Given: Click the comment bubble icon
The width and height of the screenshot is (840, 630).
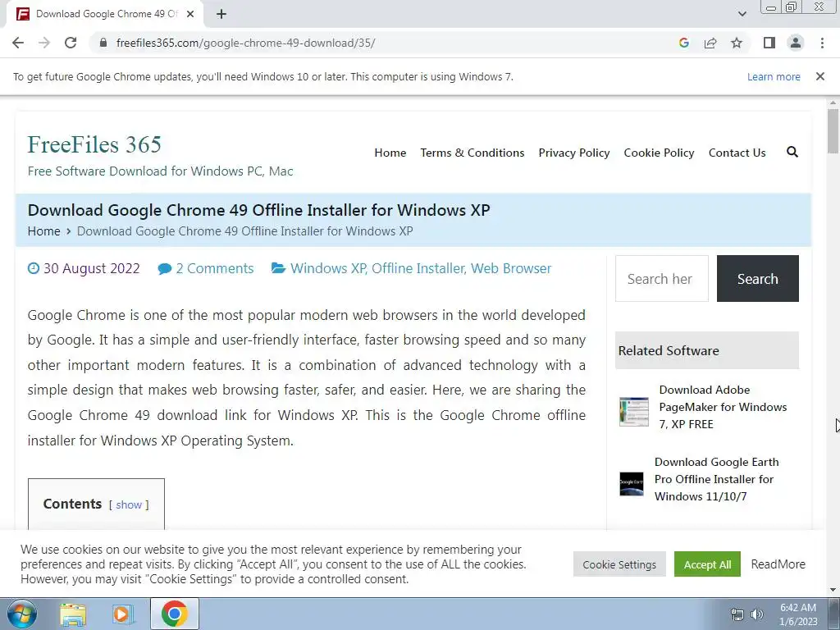Looking at the screenshot, I should tap(164, 268).
